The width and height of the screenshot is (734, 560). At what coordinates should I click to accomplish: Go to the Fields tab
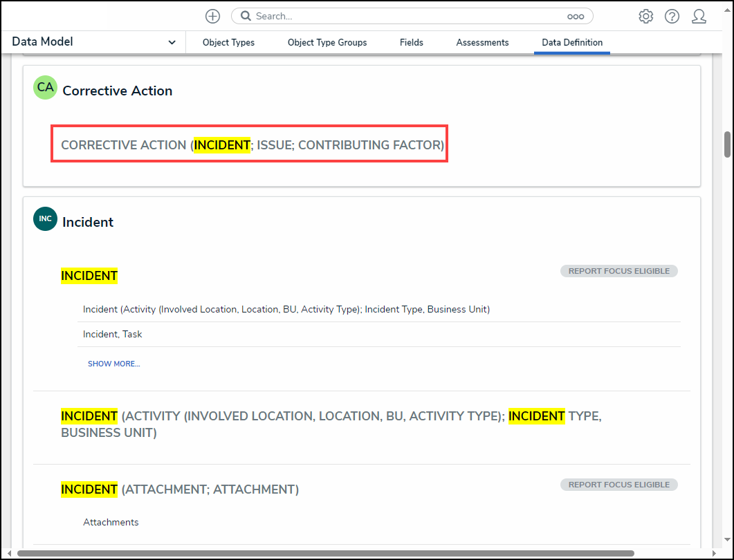[x=411, y=42]
